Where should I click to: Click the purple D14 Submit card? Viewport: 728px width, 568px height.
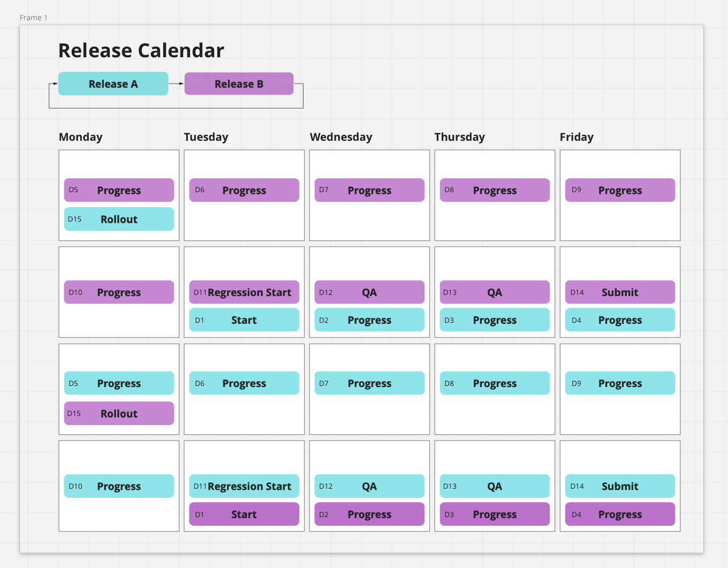(x=620, y=292)
